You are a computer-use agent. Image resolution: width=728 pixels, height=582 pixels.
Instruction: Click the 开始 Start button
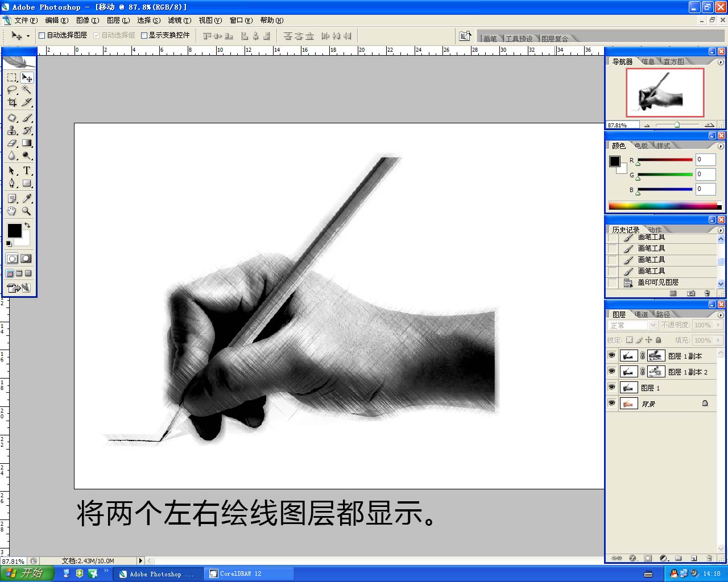click(27, 573)
